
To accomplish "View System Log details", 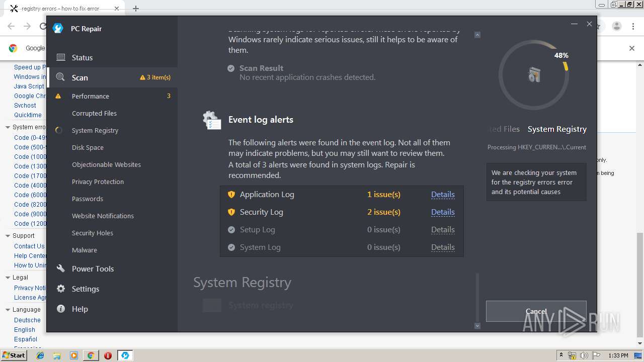I will pos(443,247).
